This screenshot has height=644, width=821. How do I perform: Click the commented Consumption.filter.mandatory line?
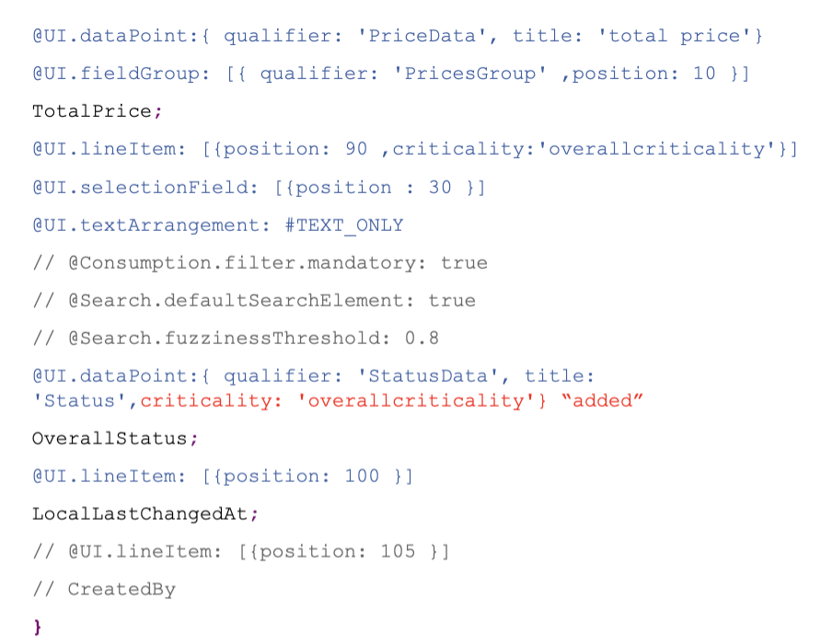click(260, 263)
